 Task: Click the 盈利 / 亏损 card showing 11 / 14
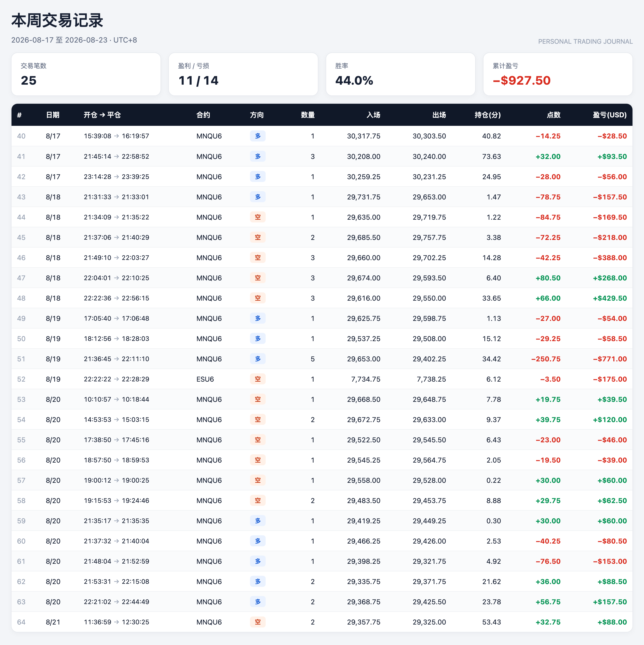(x=243, y=74)
